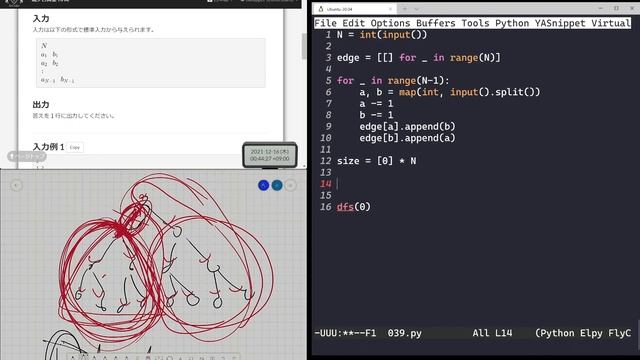Click the teal circular whiteboard button
The image size is (640, 360).
(277, 185)
